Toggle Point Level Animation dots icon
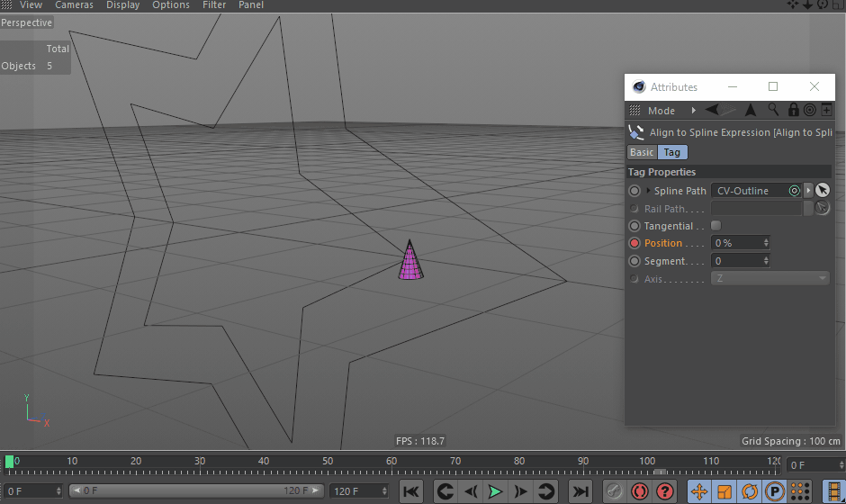Screen dimensions: 846x504 click(x=800, y=491)
